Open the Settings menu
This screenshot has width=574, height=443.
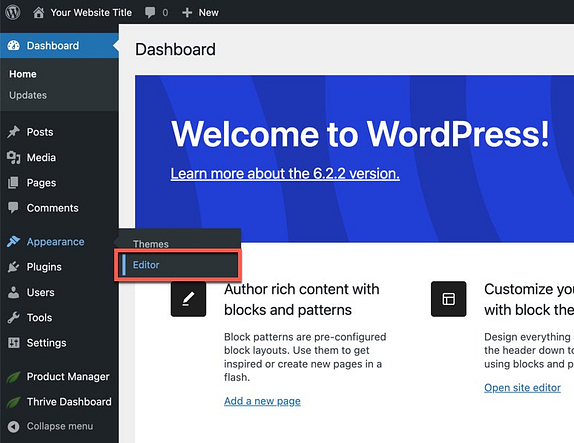pos(47,343)
